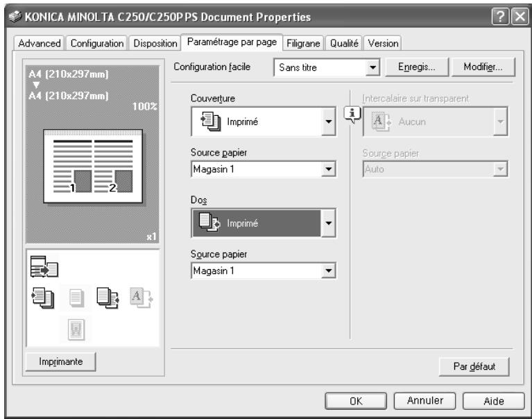Open the Configuration facile dropdown
Image resolution: width=532 pixels, height=419 pixels.
372,67
